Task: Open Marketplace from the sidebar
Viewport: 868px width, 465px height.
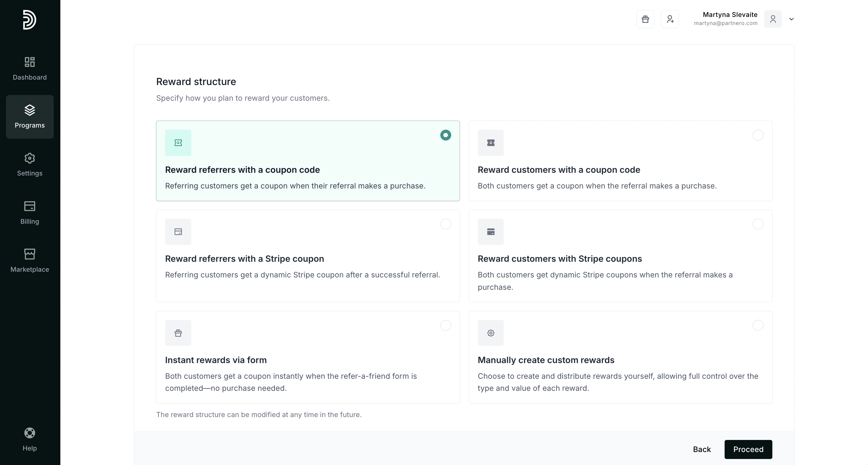Action: pos(30,261)
